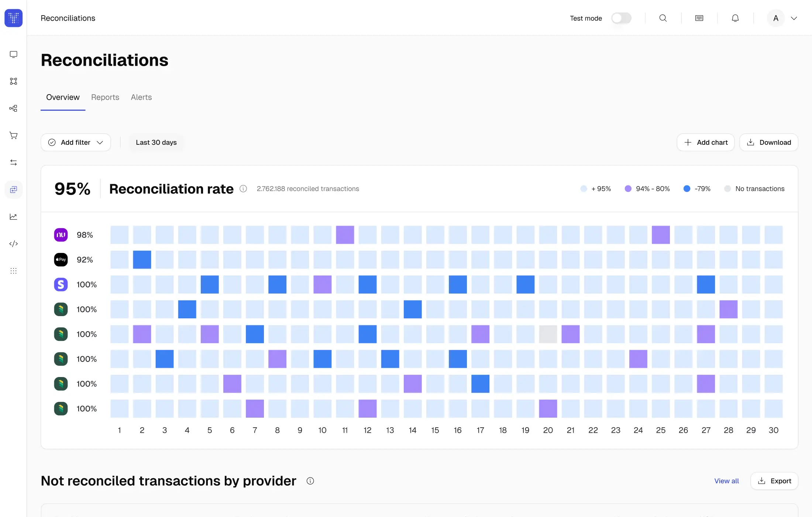Open the code brackets developer icon
This screenshot has height=517, width=812.
[x=14, y=244]
